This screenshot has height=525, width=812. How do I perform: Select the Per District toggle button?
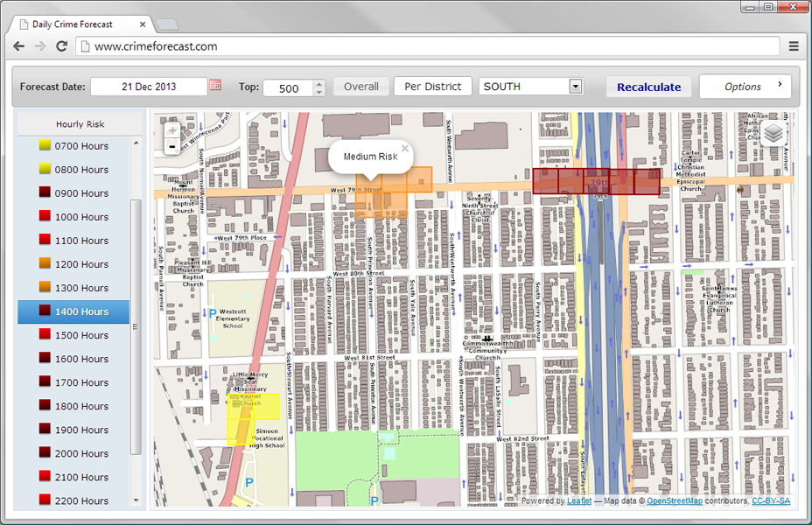coord(432,87)
